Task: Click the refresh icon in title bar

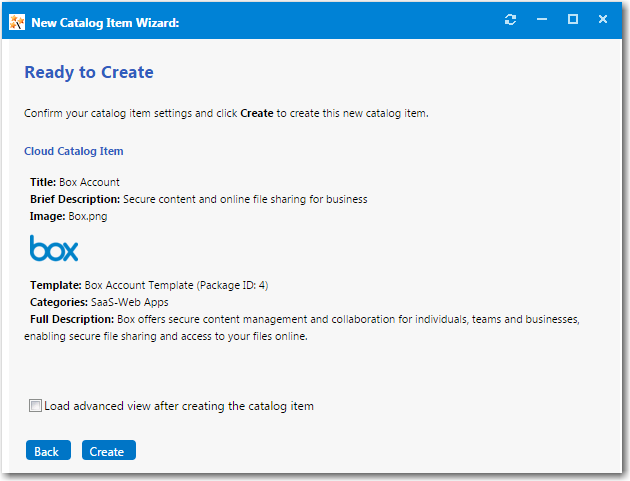Action: point(511,20)
